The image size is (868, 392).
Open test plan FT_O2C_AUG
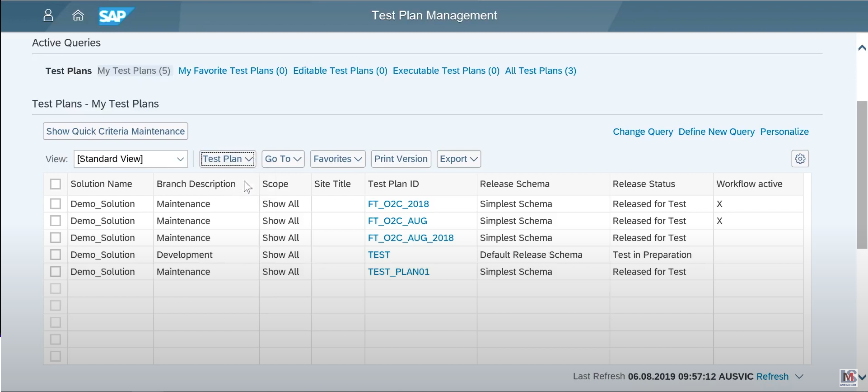pyautogui.click(x=397, y=221)
